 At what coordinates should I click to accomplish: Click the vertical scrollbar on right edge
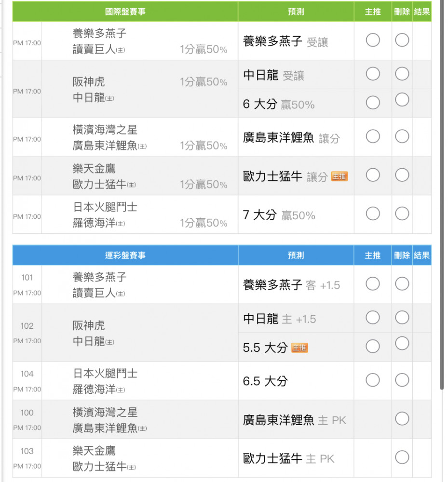[x=442, y=193]
